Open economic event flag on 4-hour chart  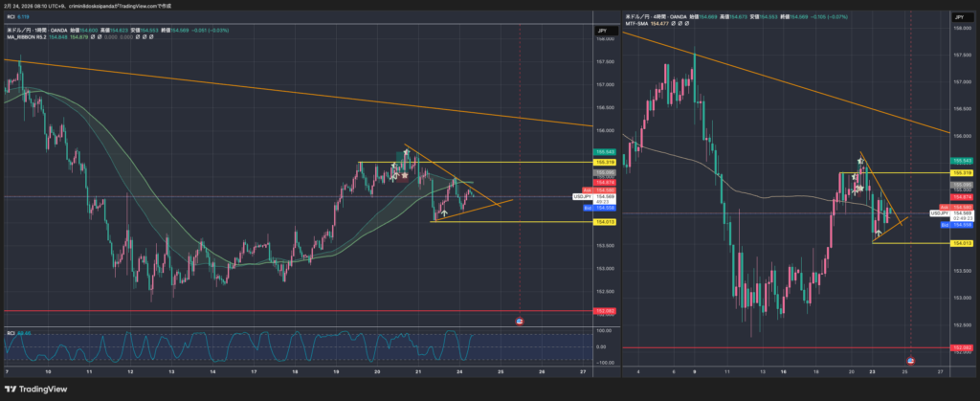tap(909, 360)
